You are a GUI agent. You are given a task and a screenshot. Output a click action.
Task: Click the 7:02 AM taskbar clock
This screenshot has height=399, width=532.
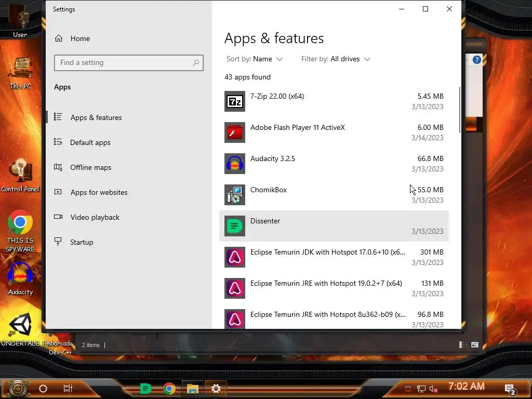(x=466, y=387)
